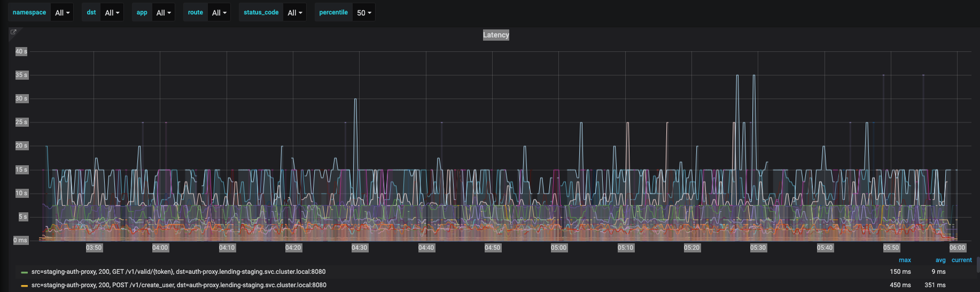This screenshot has height=292, width=980.
Task: Open the dst variable dropdown
Action: point(112,12)
